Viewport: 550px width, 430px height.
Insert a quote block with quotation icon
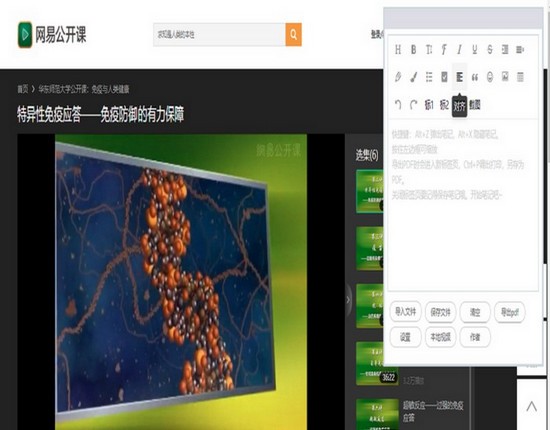(x=475, y=77)
